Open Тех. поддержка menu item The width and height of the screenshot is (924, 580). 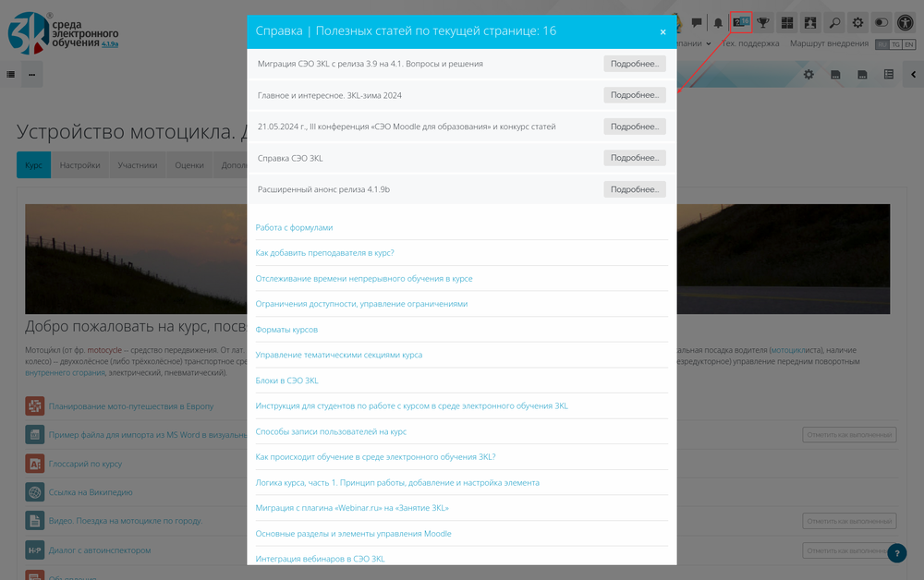[750, 43]
